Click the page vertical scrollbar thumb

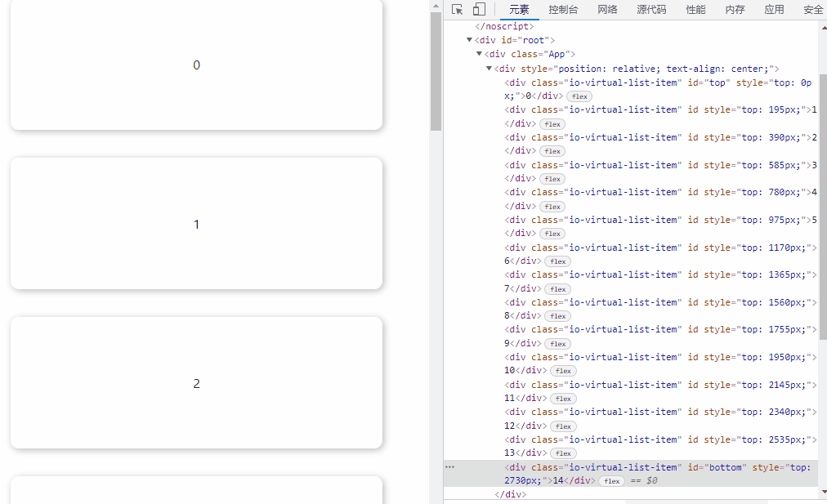pyautogui.click(x=436, y=71)
